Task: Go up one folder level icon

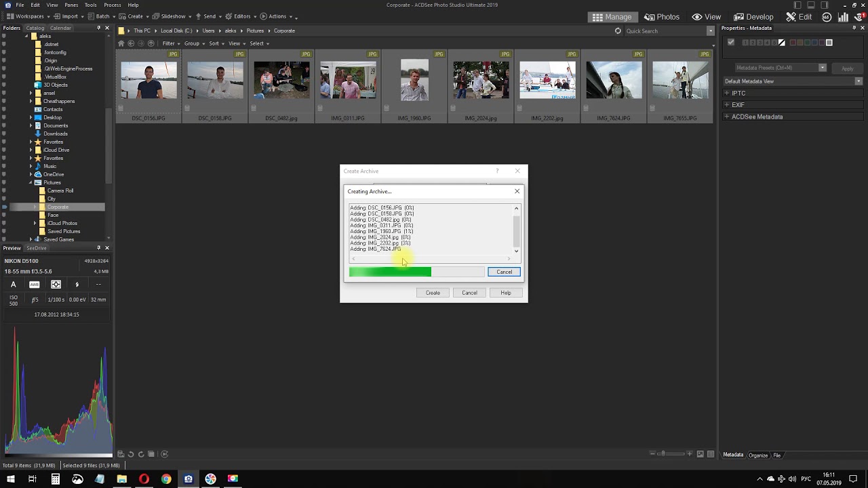Action: [151, 43]
